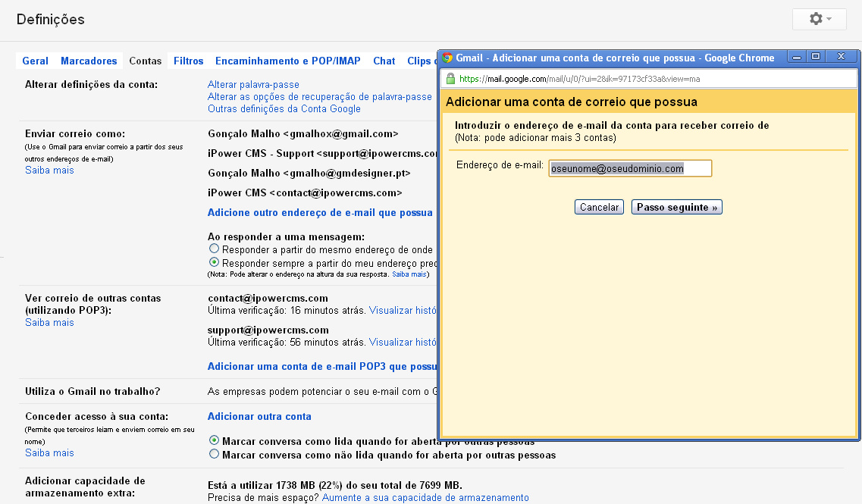Image resolution: width=862 pixels, height=504 pixels.
Task: Minimize the Gmail popup window
Action: coord(796,56)
